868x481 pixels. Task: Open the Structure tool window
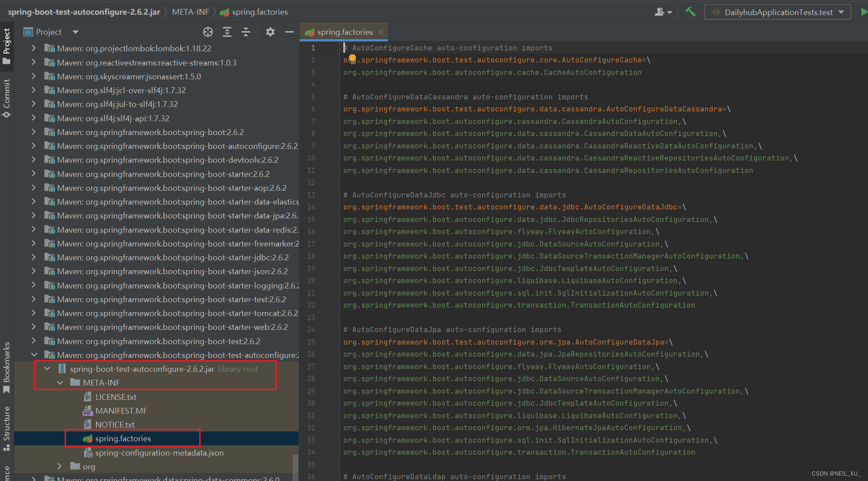coord(7,428)
